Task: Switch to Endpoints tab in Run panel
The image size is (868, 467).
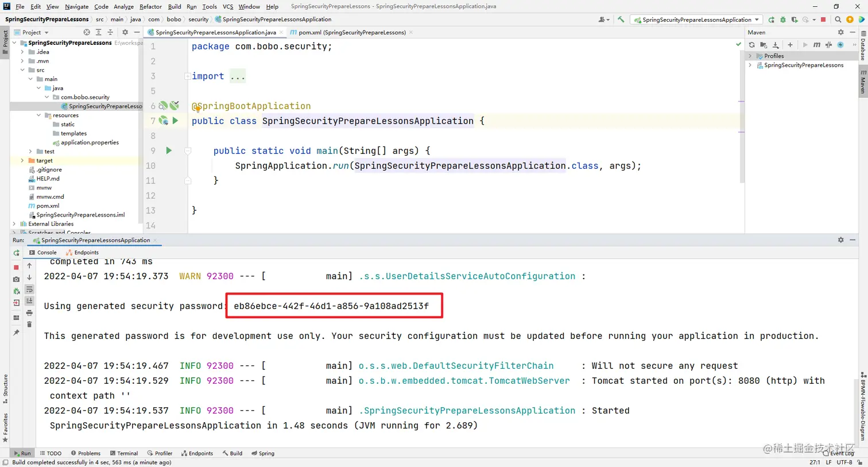Action: (x=83, y=253)
